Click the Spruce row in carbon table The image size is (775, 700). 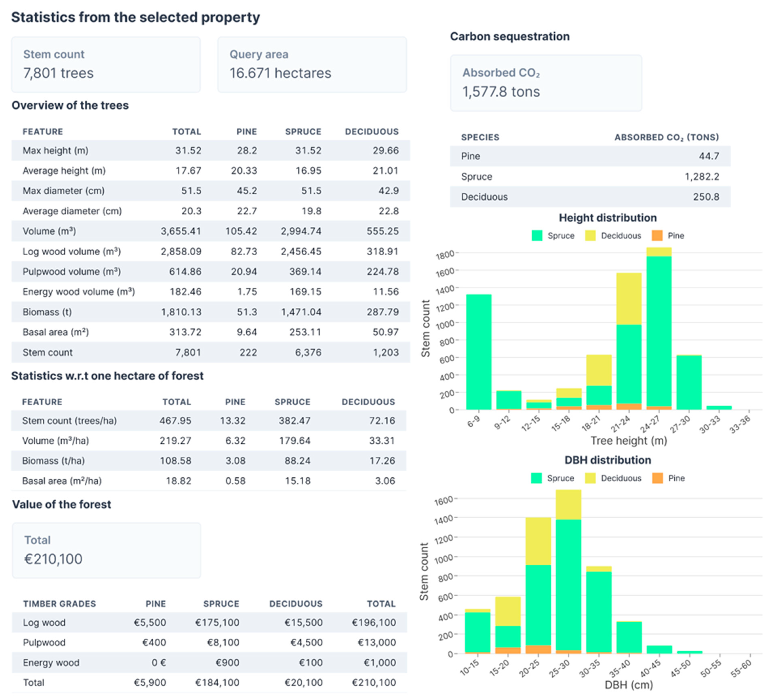pyautogui.click(x=590, y=176)
